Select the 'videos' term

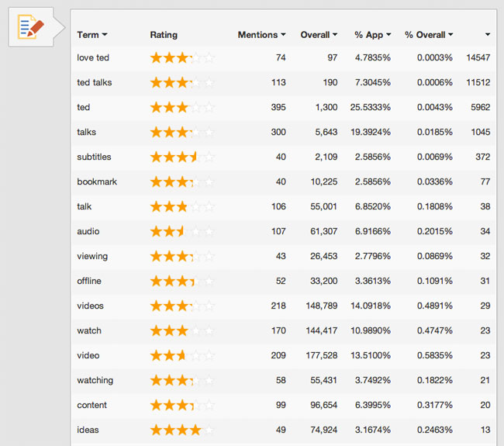90,306
